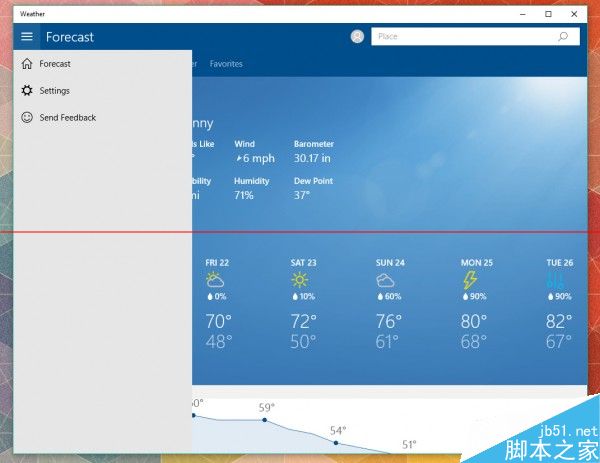600x463 pixels.
Task: Click the 60% precipitation value on SUN 24
Action: point(393,297)
